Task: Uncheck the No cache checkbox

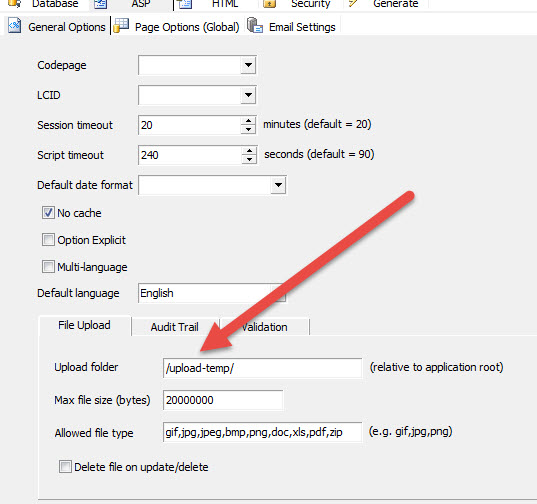Action: tap(48, 213)
